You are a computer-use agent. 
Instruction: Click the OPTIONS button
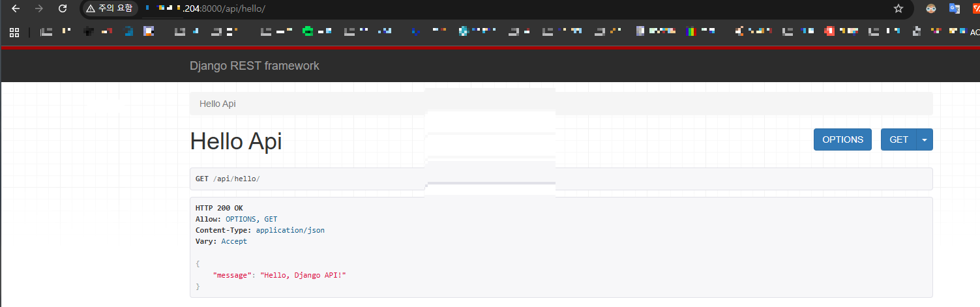pyautogui.click(x=842, y=139)
